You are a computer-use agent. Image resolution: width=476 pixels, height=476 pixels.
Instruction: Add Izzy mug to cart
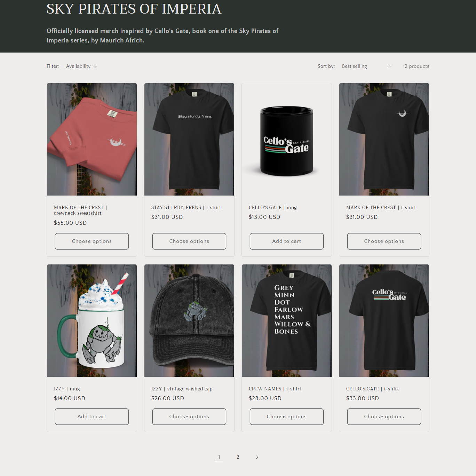[92, 416]
